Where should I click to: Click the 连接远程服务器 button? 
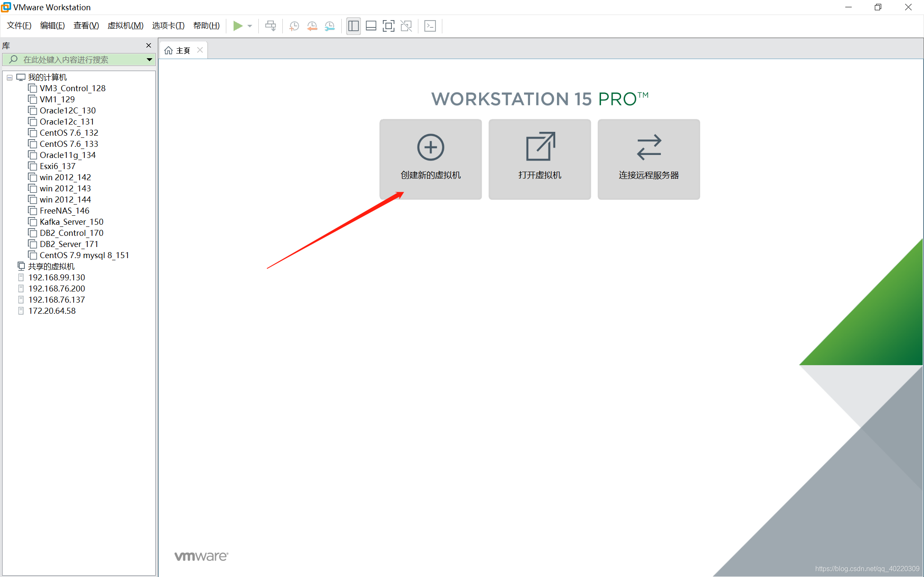point(649,159)
